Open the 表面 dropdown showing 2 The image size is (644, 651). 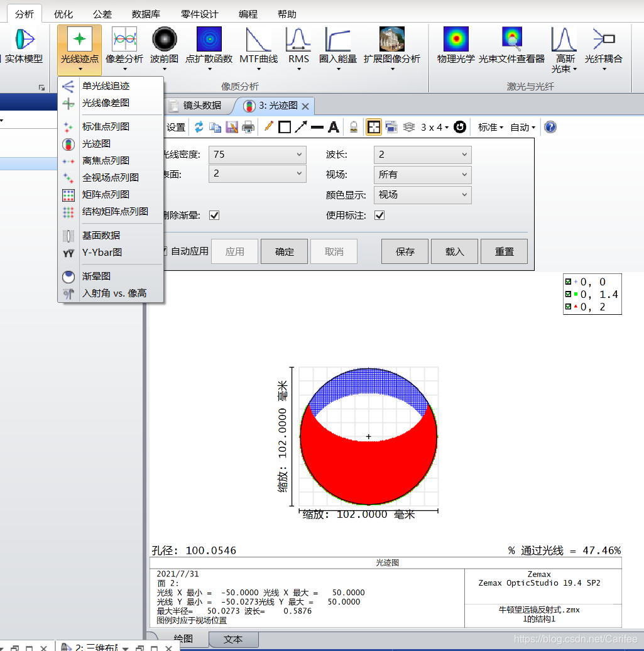[x=258, y=173]
